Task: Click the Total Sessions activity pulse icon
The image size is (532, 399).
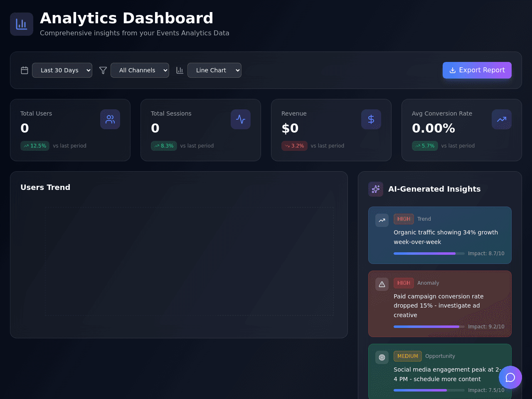Action: click(x=241, y=119)
